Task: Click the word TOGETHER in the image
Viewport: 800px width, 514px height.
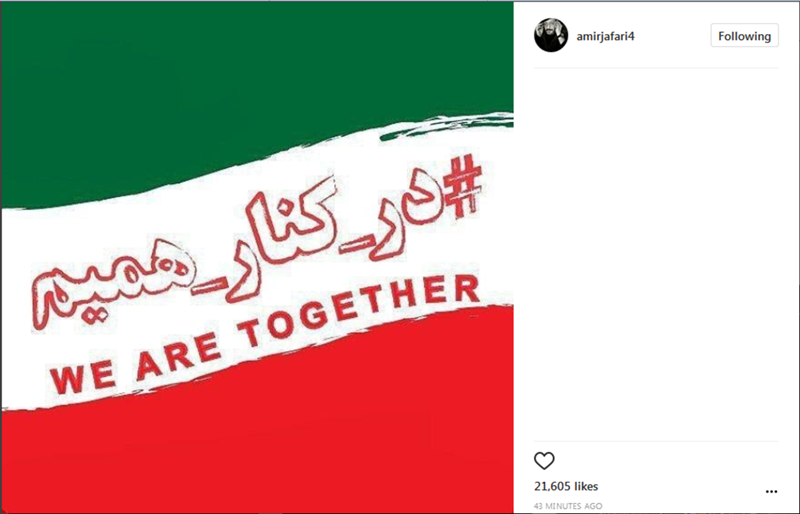Action: pyautogui.click(x=361, y=311)
